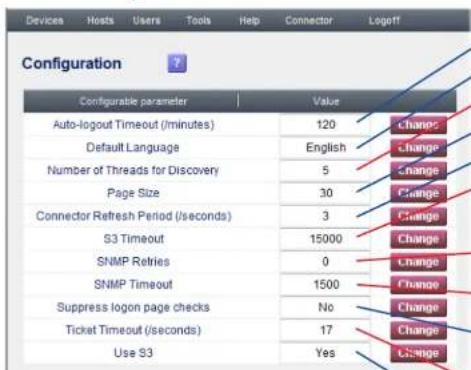
Task: Select the Suppress logon checks value No
Action: (326, 307)
